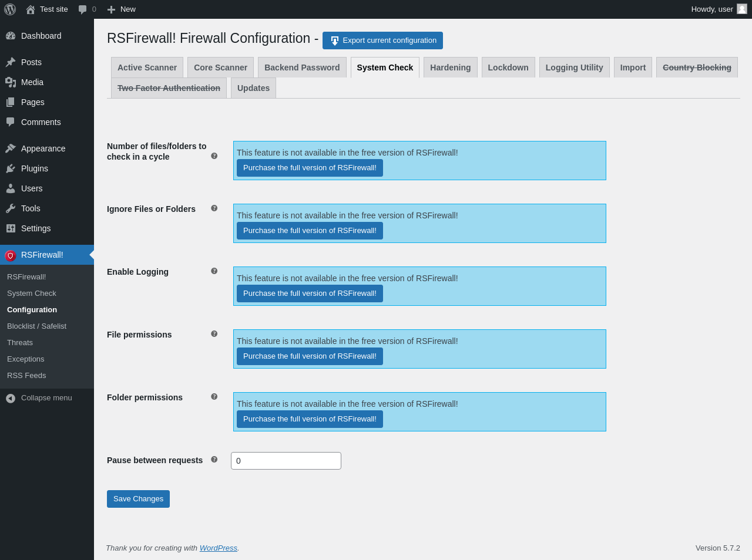Click help icon beside Pause between requests
Image resolution: width=752 pixels, height=560 pixels.
214,460
